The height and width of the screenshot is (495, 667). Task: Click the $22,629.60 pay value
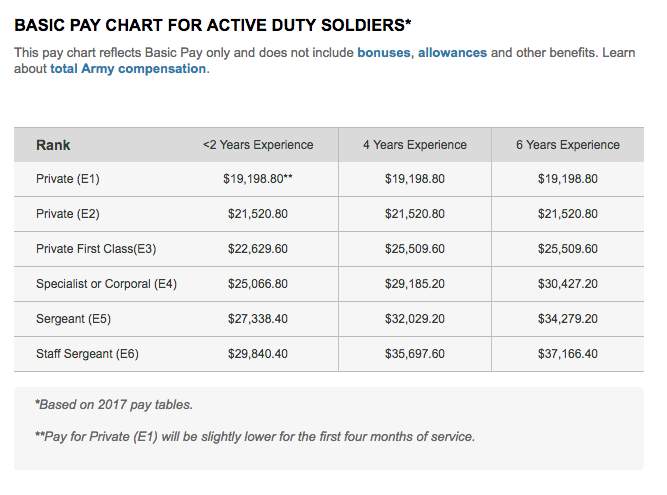pyautogui.click(x=258, y=249)
